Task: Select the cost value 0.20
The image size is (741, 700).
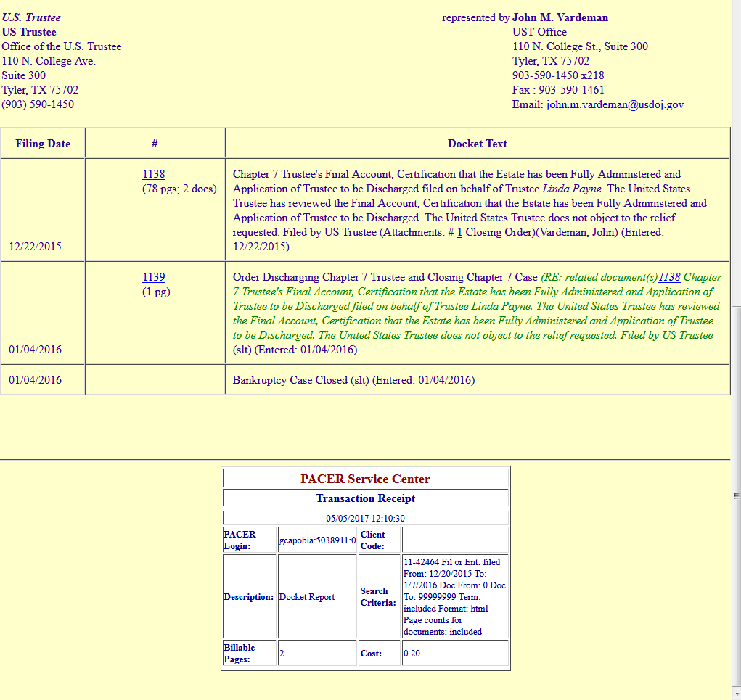Action: (412, 654)
